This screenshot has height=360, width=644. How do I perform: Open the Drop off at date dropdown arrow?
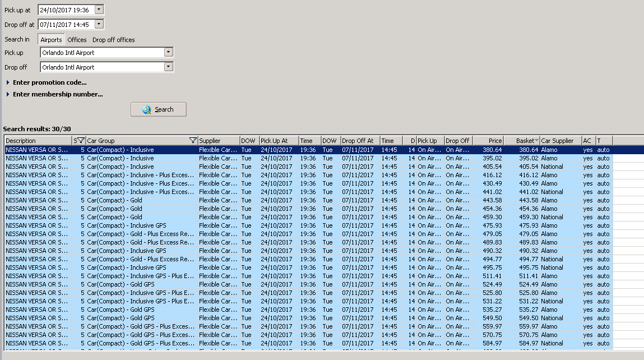coord(99,24)
